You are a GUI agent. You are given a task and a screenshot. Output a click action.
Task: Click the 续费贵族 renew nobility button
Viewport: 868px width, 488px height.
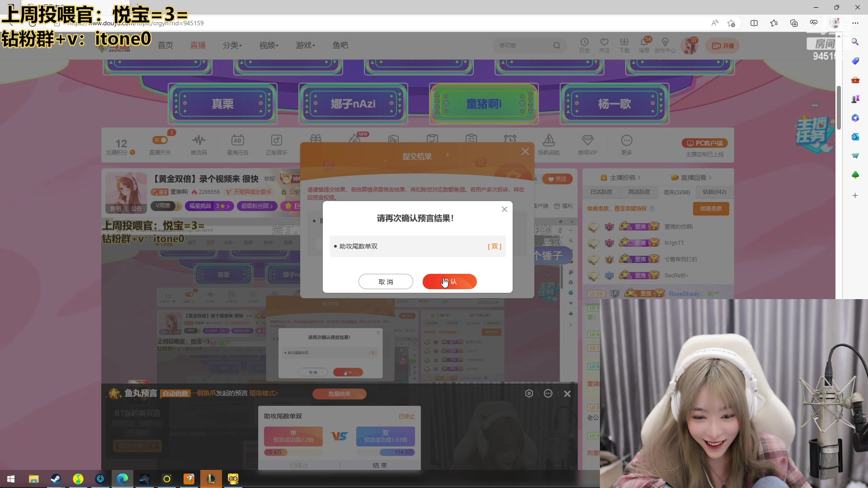[x=710, y=208]
